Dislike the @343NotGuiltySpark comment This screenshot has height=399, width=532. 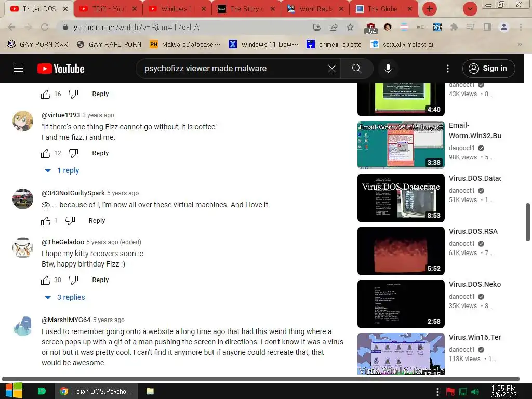tap(70, 221)
